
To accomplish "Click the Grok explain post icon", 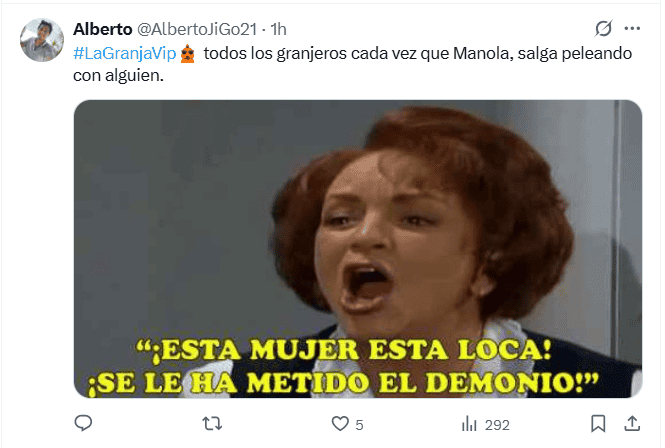I will (603, 28).
